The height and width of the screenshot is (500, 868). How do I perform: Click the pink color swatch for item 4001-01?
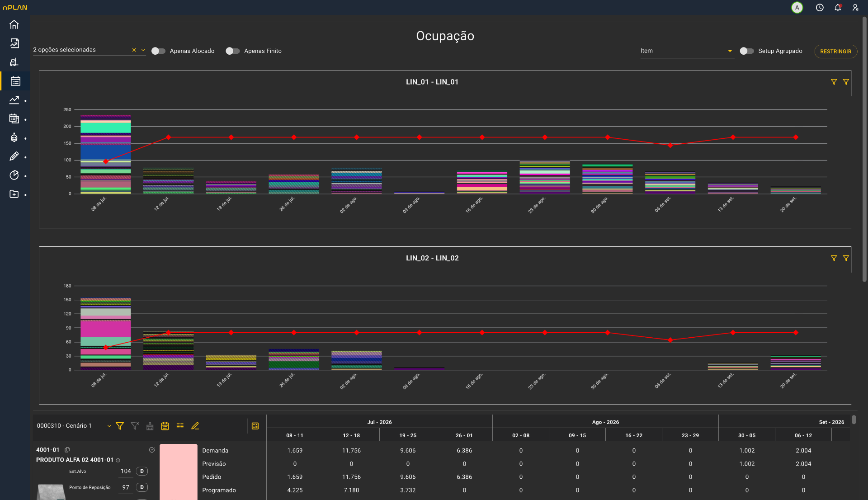point(179,472)
